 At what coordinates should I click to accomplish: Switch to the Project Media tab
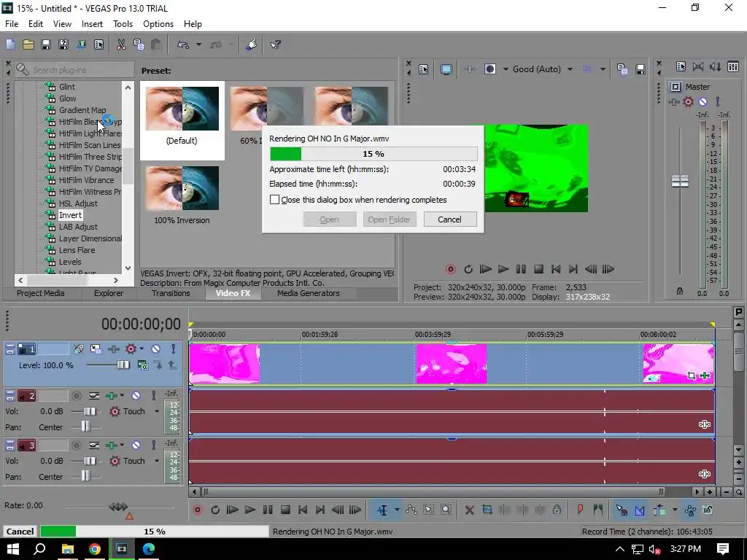(x=41, y=293)
